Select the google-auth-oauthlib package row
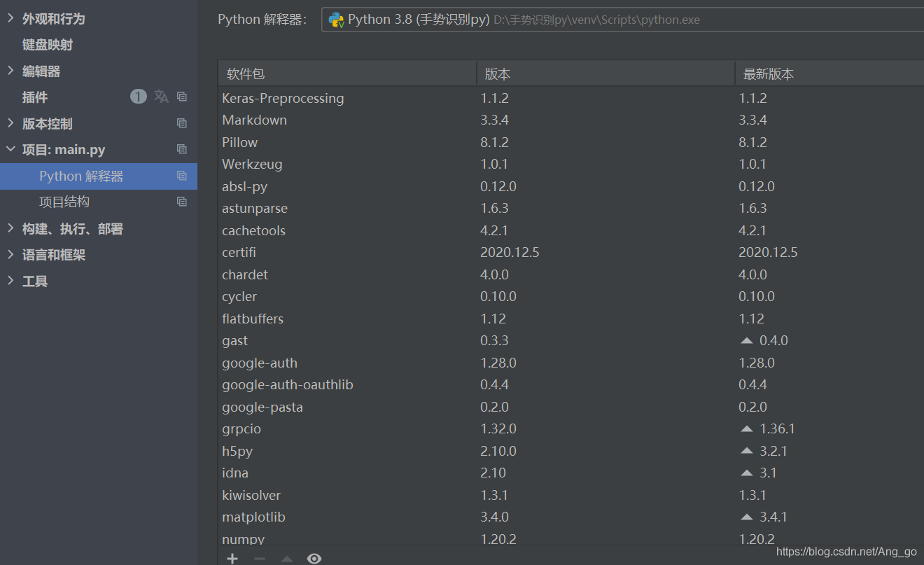 coord(571,384)
